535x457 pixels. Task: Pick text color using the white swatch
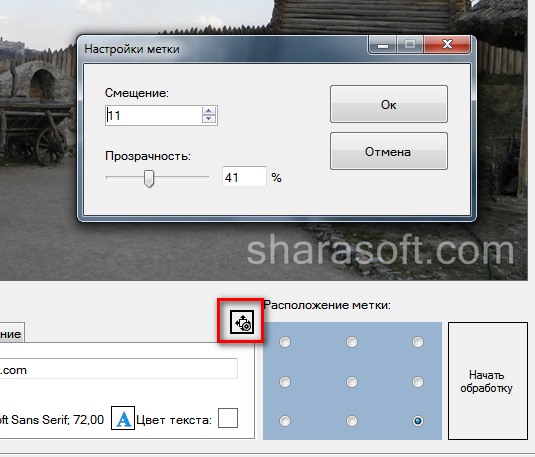pyautogui.click(x=228, y=418)
